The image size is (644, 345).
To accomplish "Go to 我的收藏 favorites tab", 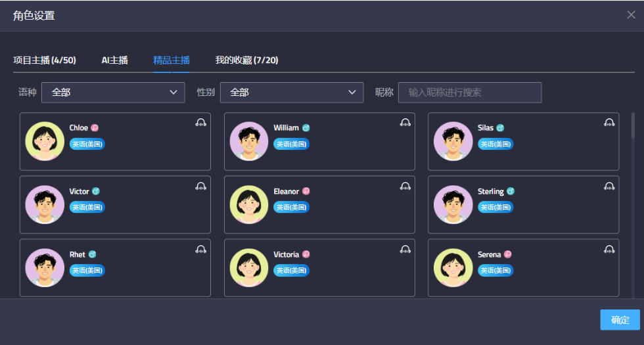I will 246,60.
